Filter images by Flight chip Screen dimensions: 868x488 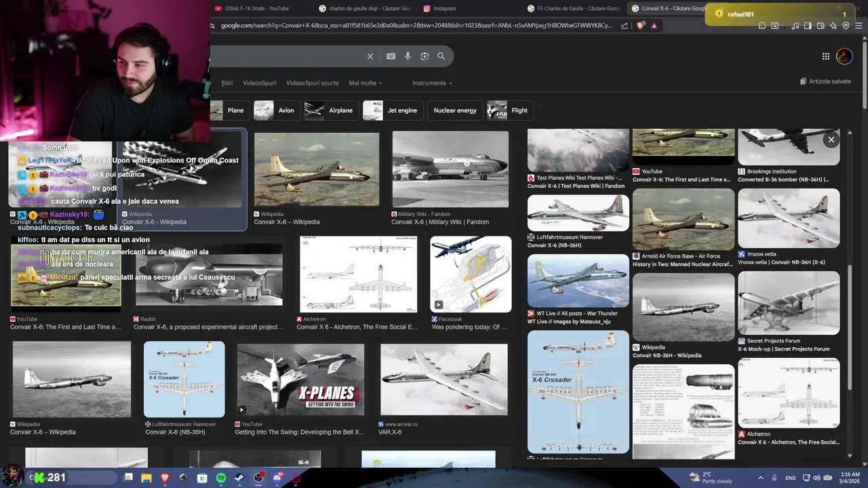[510, 110]
